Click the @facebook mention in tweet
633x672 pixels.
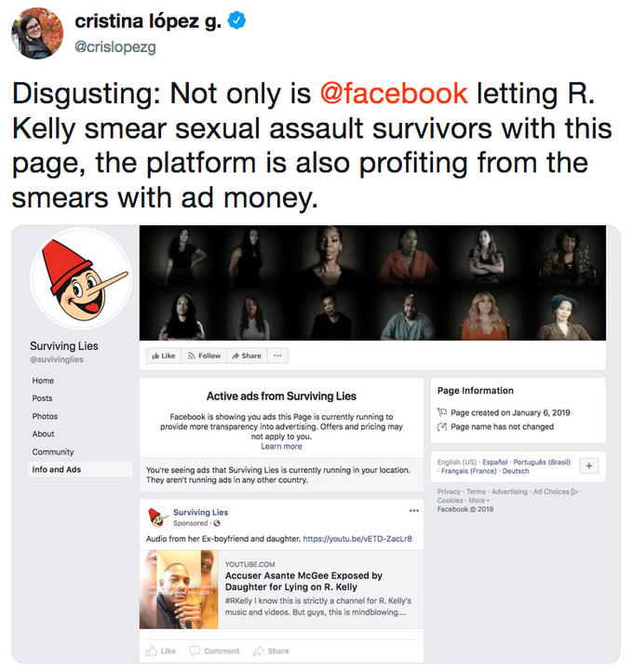click(x=394, y=93)
